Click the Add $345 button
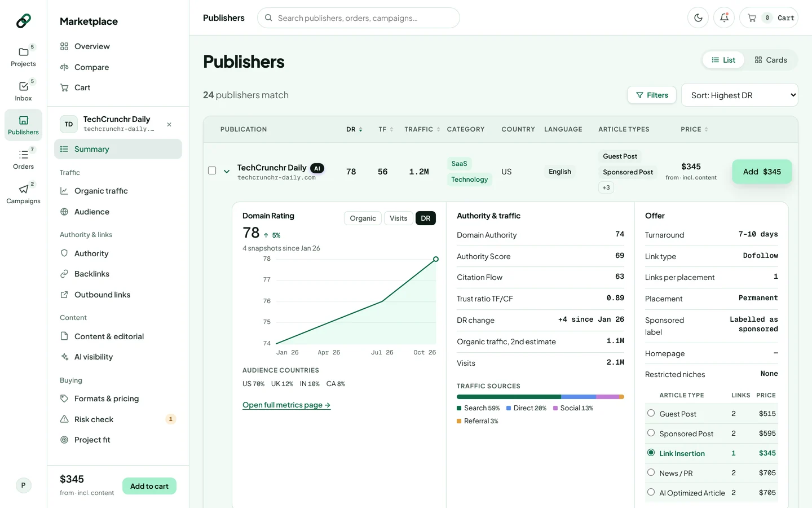812x508 pixels. point(762,172)
